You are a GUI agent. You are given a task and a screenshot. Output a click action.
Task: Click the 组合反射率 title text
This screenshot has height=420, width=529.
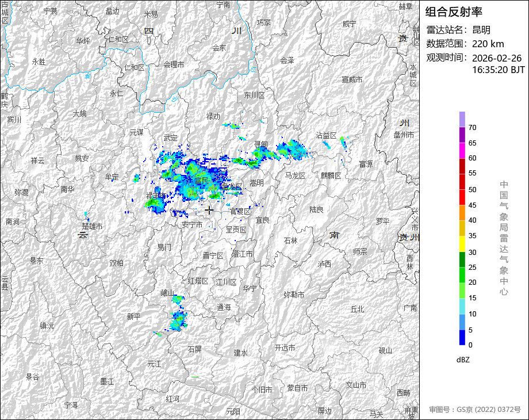click(x=454, y=12)
